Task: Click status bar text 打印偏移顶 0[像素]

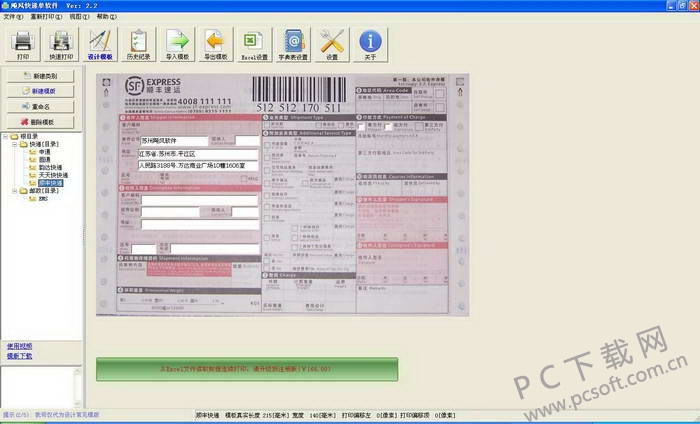Action: pyautogui.click(x=428, y=416)
